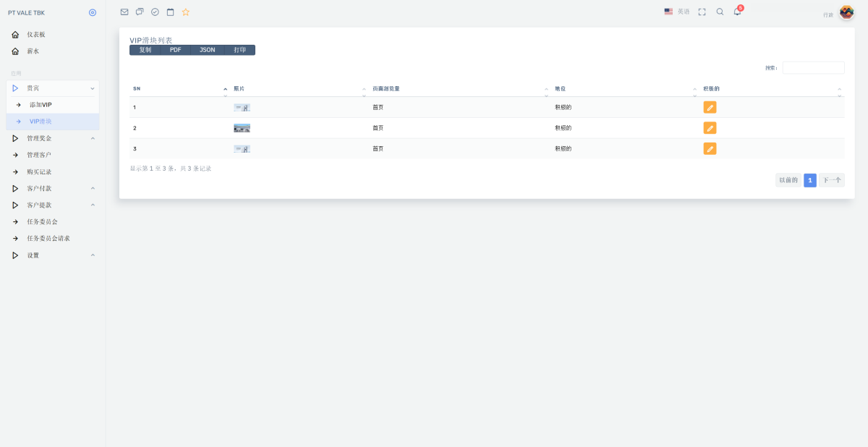Screen dimensions: 868x447
Task: Click the search magnifier icon
Action: point(720,12)
